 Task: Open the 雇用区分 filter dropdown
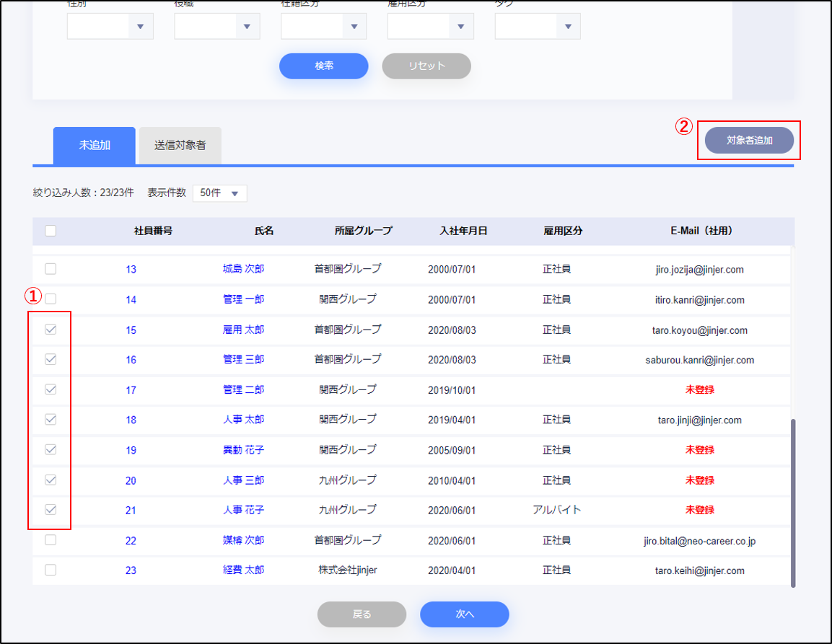coord(430,27)
